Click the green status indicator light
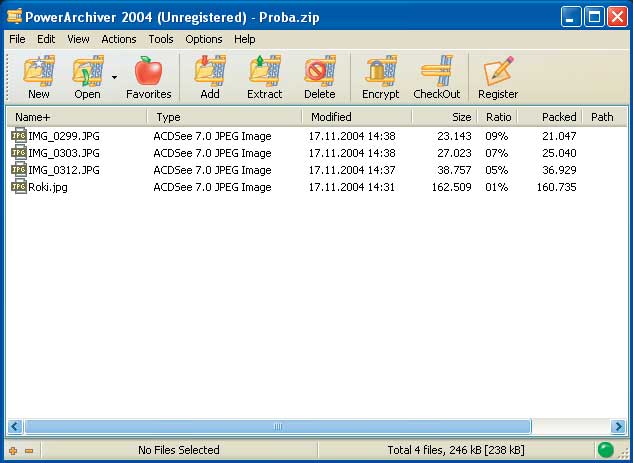633x463 pixels. point(606,450)
